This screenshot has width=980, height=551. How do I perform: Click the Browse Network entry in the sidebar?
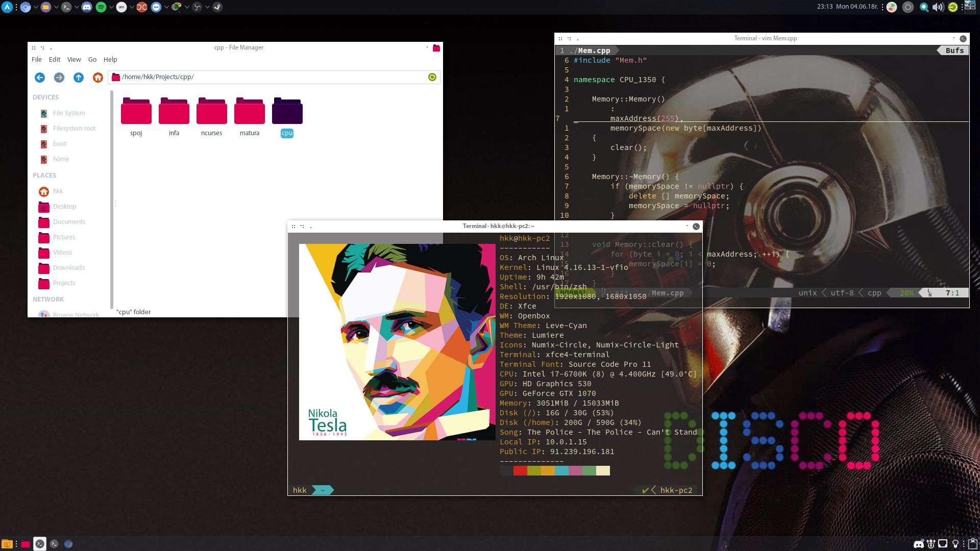(x=76, y=315)
